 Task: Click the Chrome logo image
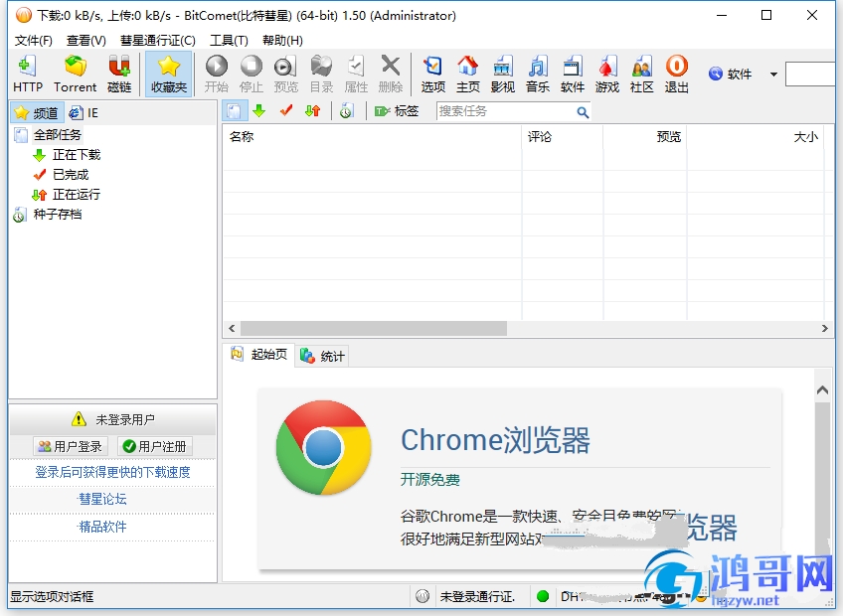[324, 447]
